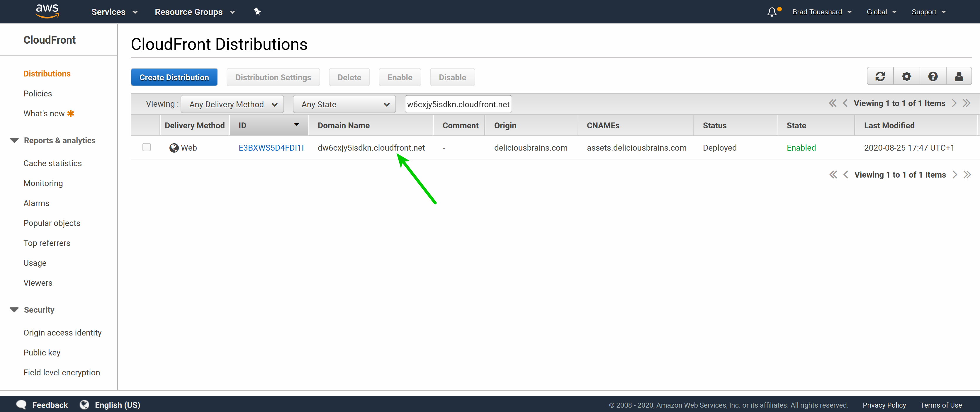Open the Terms of Use link
The width and height of the screenshot is (980, 412).
(x=941, y=405)
